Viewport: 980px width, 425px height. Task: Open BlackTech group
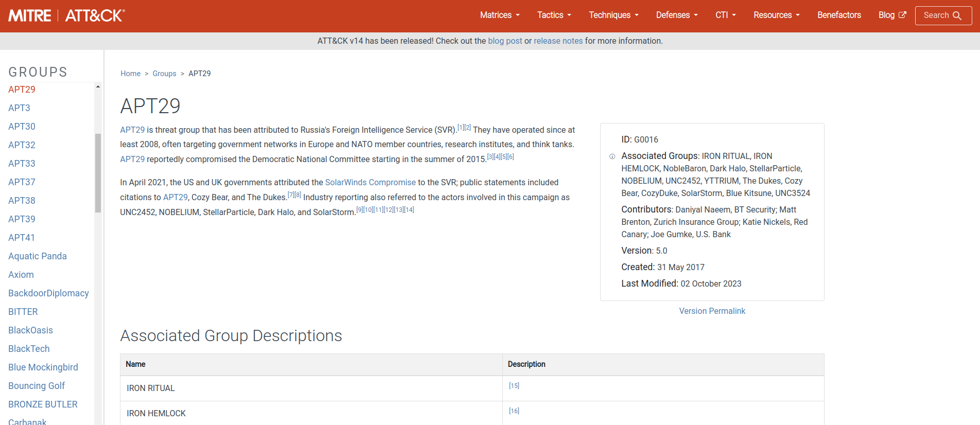pyautogui.click(x=29, y=349)
